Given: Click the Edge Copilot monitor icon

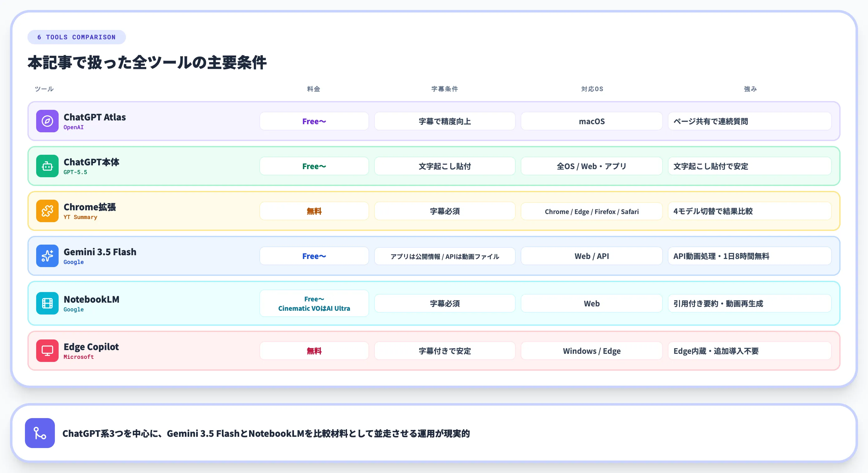Looking at the screenshot, I should [47, 351].
